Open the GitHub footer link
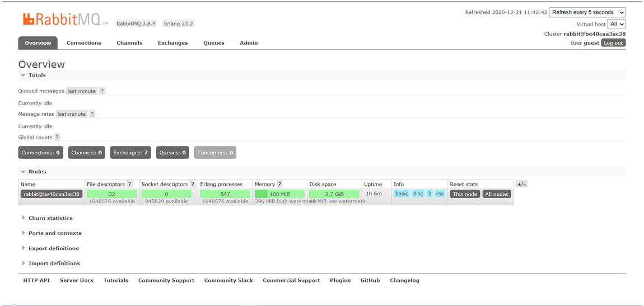Image resolution: width=644 pixels, height=306 pixels. tap(370, 281)
